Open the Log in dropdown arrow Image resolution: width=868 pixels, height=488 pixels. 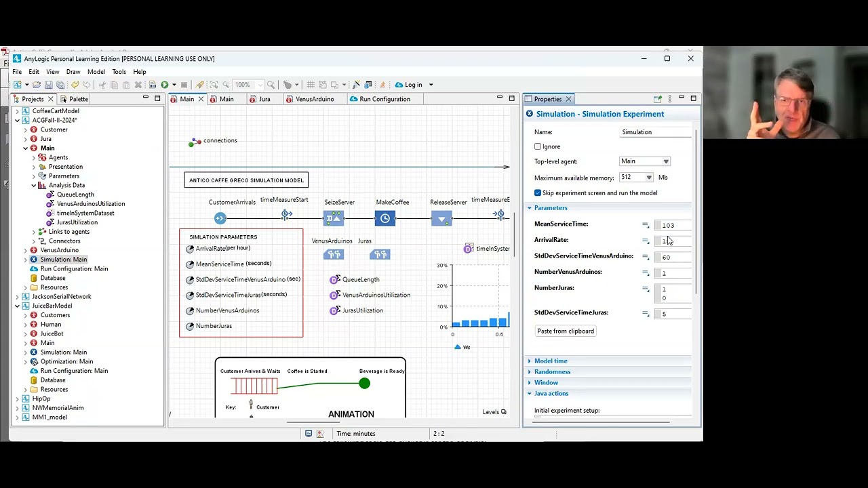(431, 85)
